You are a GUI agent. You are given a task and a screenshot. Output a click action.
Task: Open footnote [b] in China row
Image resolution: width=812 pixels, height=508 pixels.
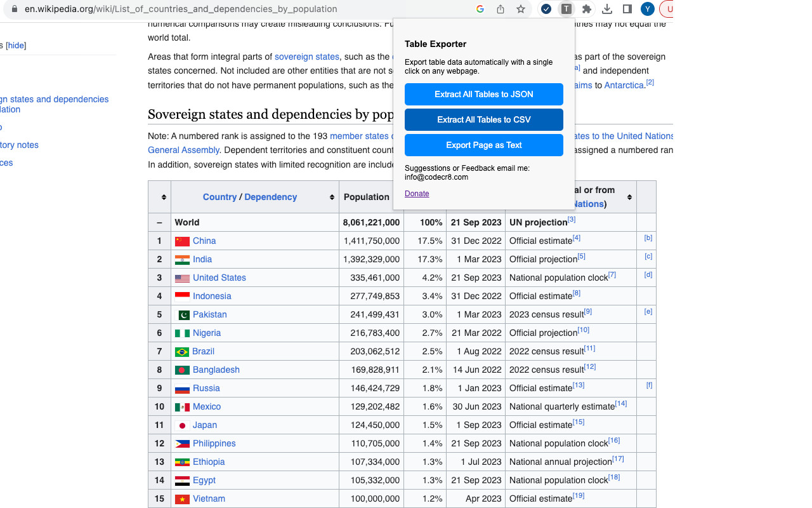pos(648,238)
